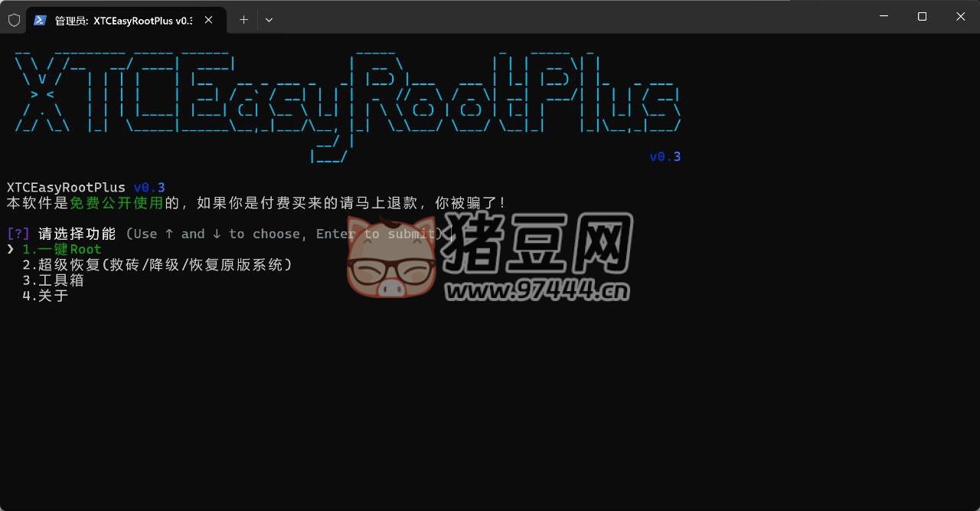980x511 pixels.
Task: Select the 4.关于 option
Action: [x=45, y=296]
